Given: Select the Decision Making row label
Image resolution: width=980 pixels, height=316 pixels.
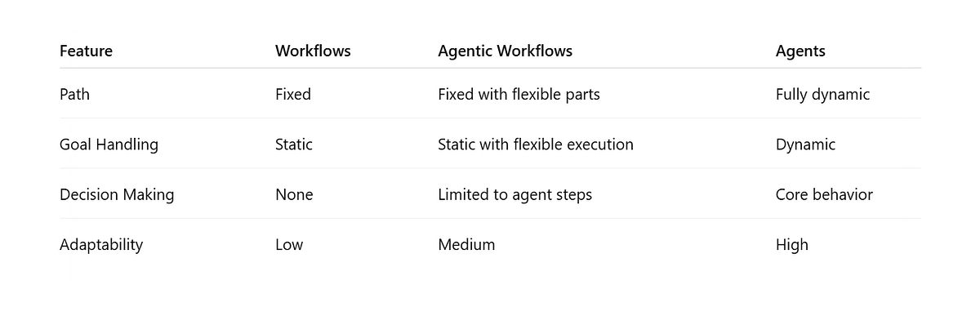Looking at the screenshot, I should coord(117,195).
